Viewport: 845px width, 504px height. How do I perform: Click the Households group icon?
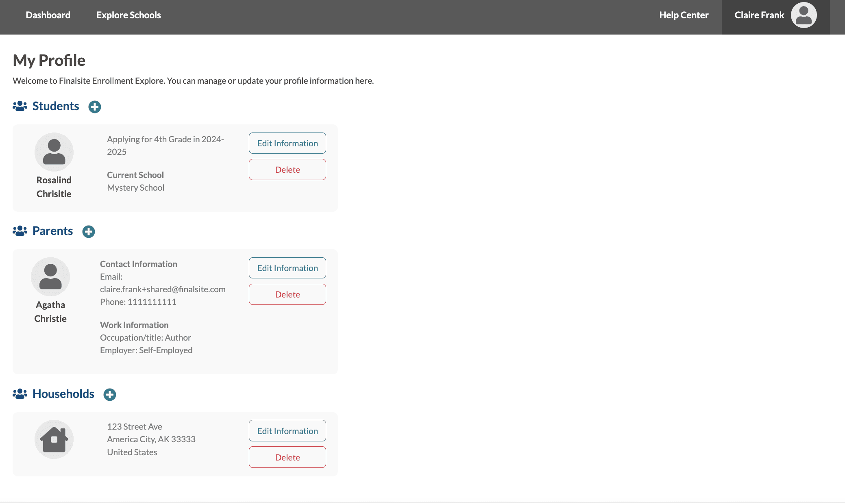coord(20,394)
